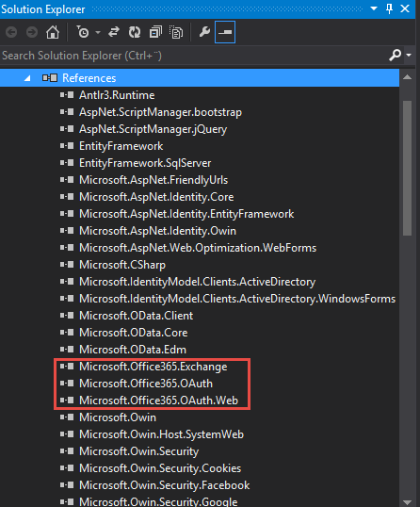Click the magnifier search icon
The image size is (420, 507).
pyautogui.click(x=395, y=56)
